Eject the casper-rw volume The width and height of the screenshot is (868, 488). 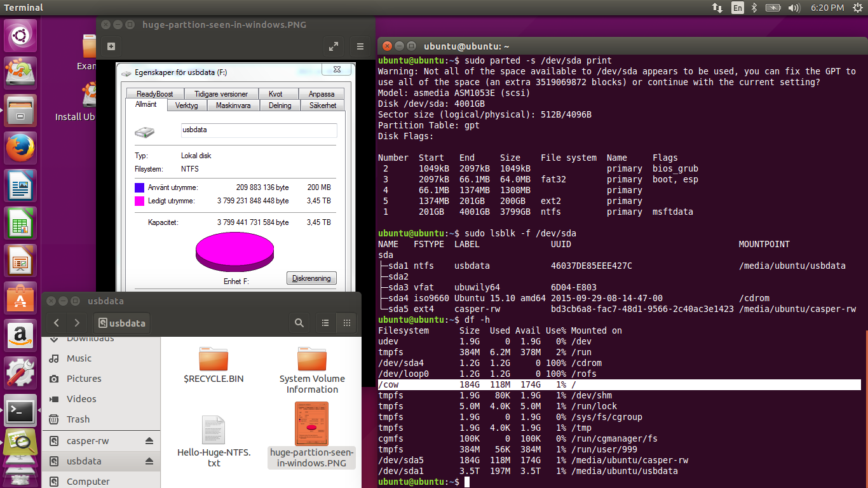pyautogui.click(x=149, y=441)
